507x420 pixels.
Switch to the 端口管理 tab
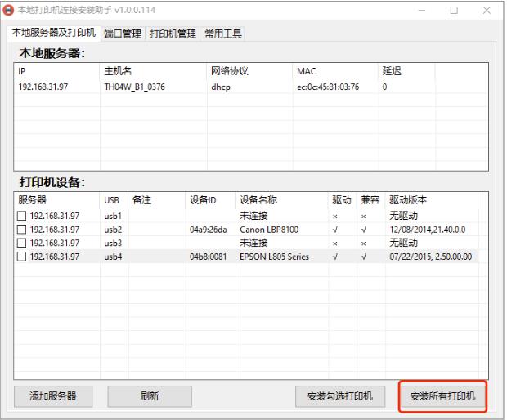pyautogui.click(x=121, y=34)
